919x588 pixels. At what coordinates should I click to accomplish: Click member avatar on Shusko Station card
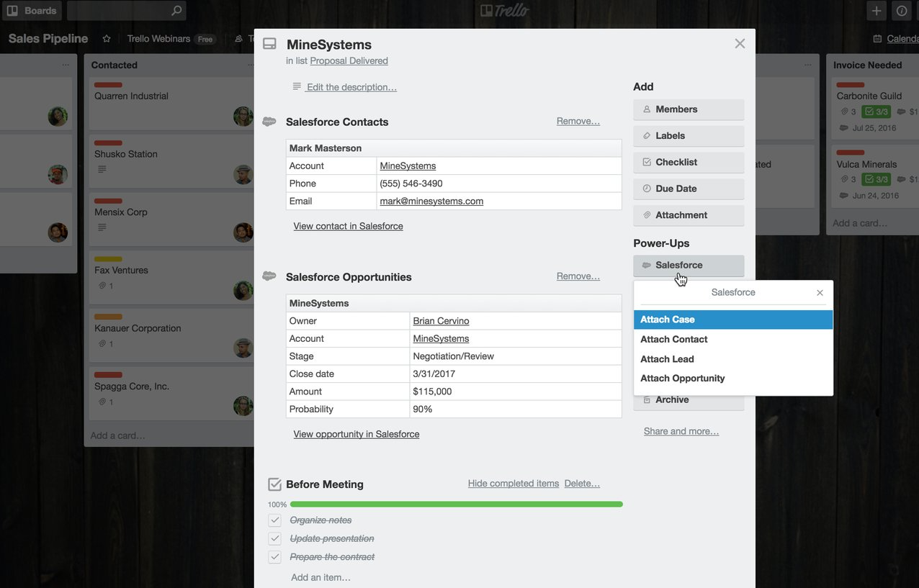coord(243,174)
